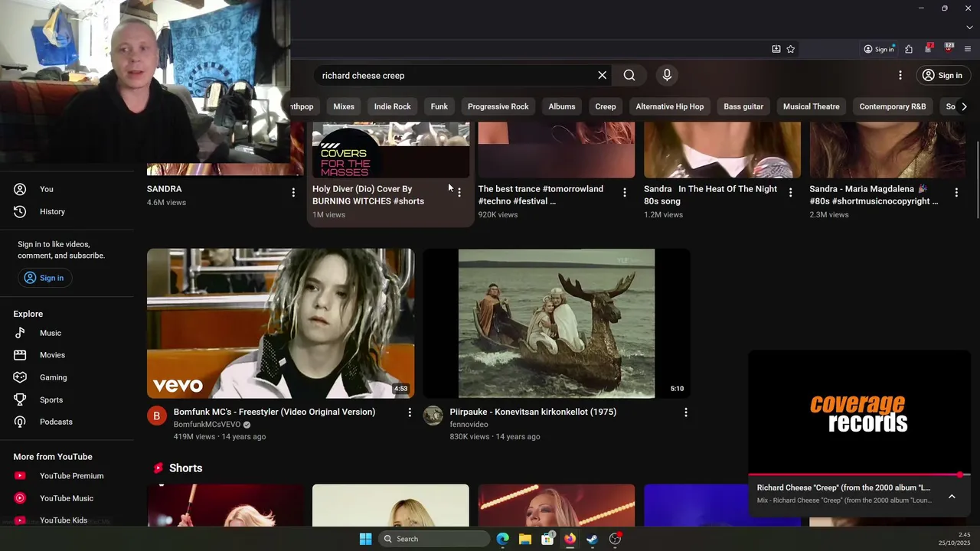Open the BomfunkMCsVEVO channel link
Image resolution: width=980 pixels, height=551 pixels.
[207, 425]
